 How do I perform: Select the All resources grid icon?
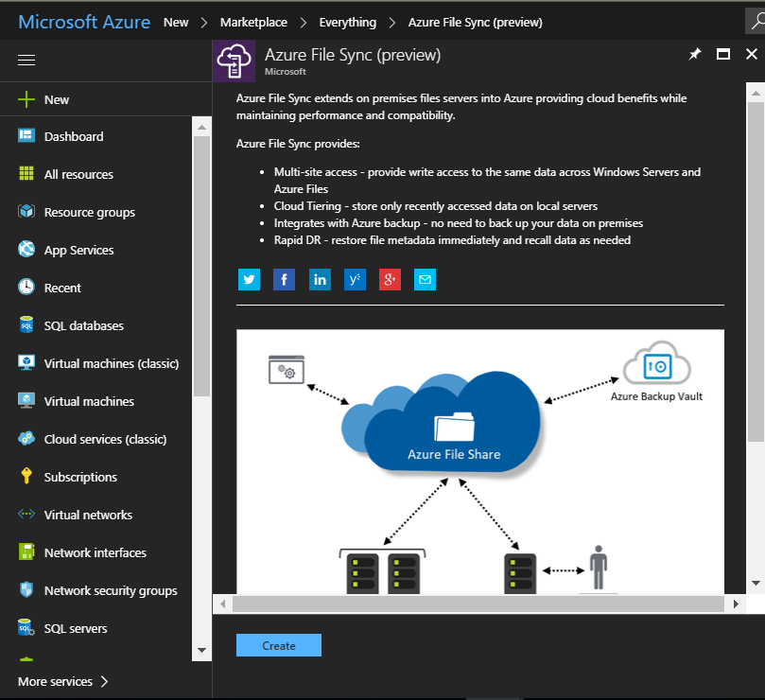tap(26, 173)
